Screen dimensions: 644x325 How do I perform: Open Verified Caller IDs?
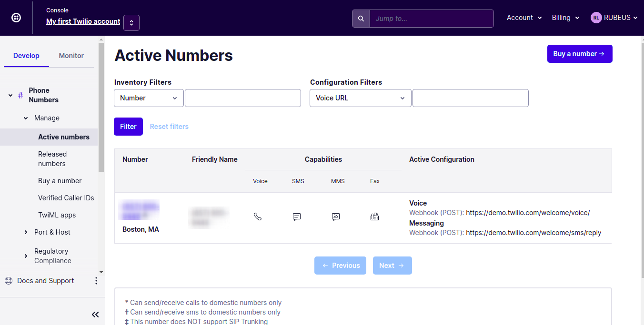(66, 198)
